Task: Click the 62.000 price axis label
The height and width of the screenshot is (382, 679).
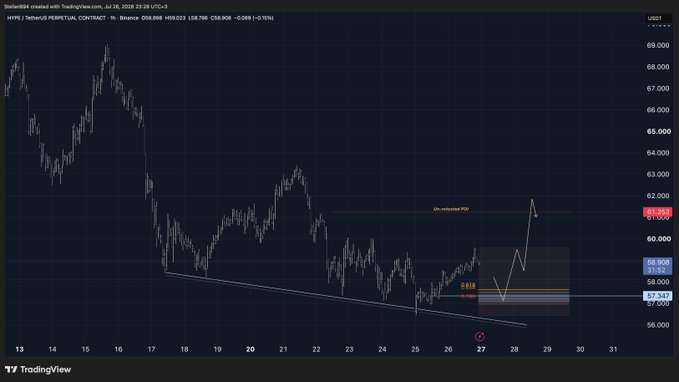Action: point(657,196)
